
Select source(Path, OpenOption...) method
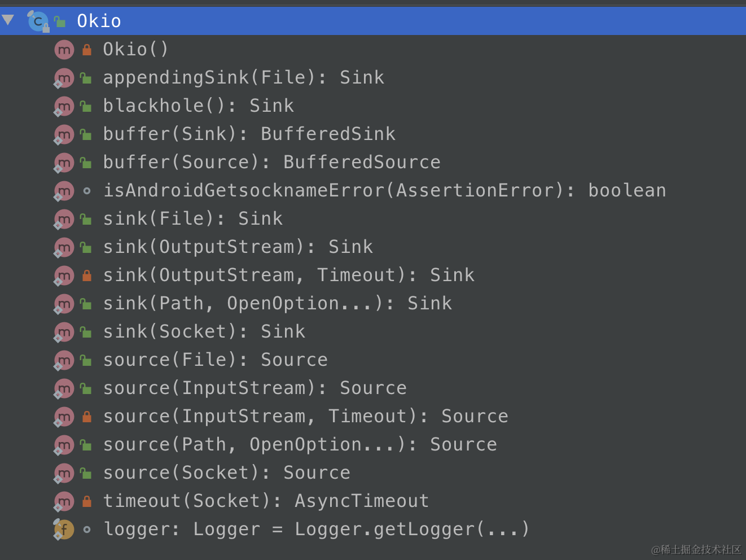pos(300,444)
